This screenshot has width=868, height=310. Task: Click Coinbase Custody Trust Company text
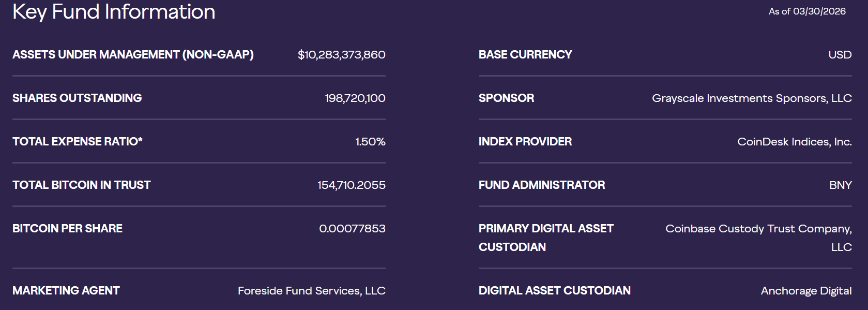[758, 229]
